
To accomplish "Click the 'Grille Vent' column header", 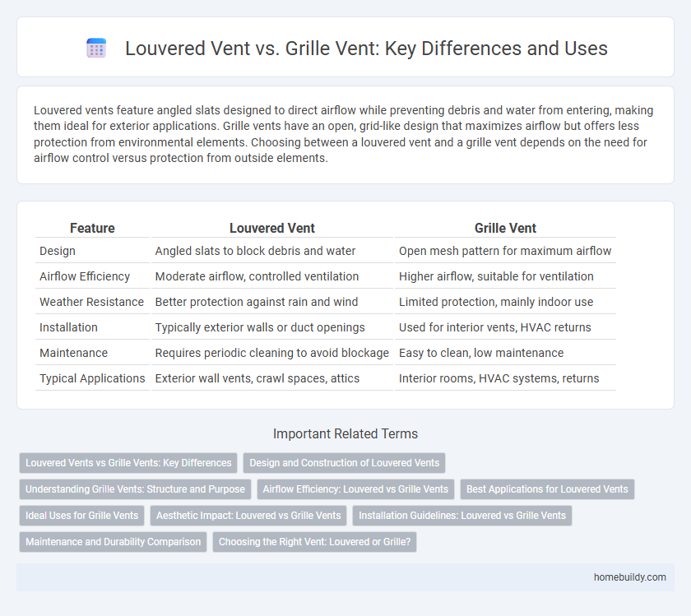I will pyautogui.click(x=505, y=228).
